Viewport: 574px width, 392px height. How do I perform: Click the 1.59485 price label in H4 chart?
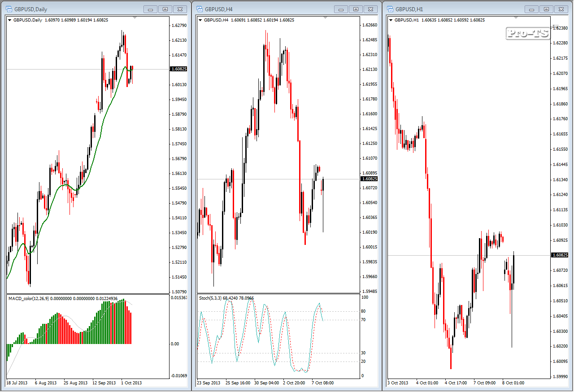[370, 292]
